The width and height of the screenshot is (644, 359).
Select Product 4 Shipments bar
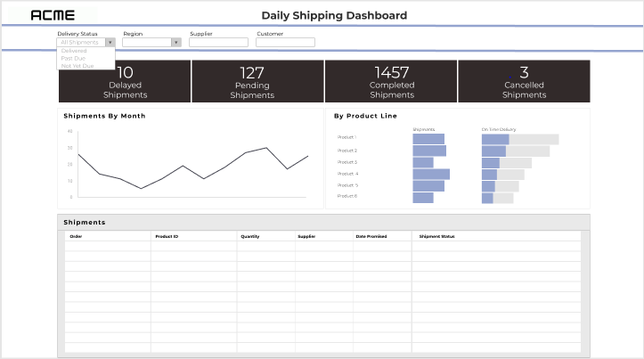[x=431, y=174]
